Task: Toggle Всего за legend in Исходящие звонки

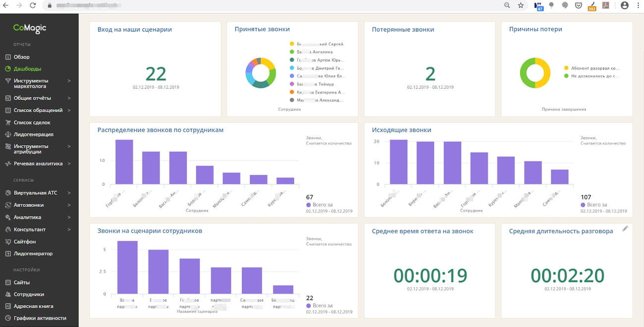Action: point(596,205)
